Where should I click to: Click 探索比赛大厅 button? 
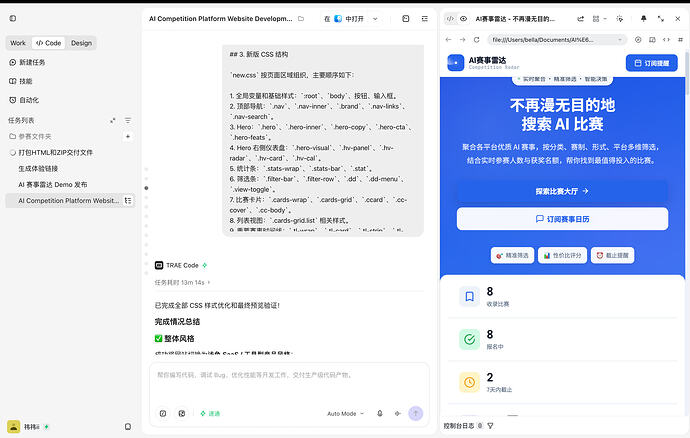(x=562, y=191)
